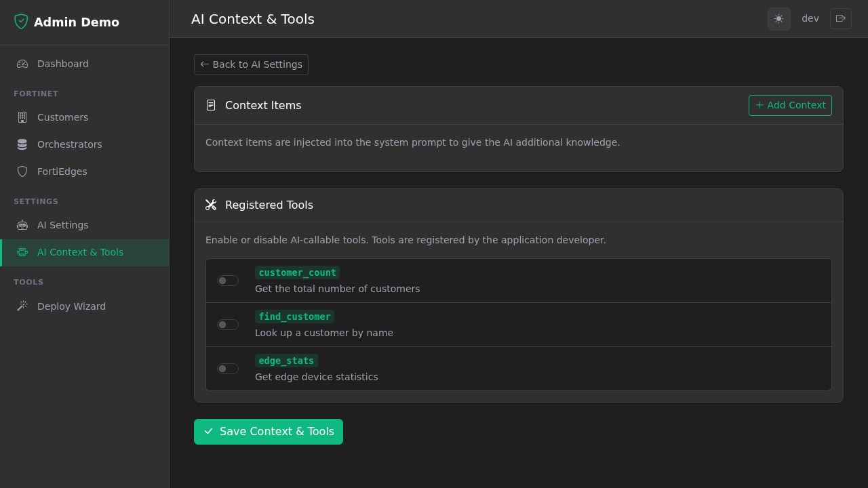Navigate to FortiEdges
The height and width of the screenshot is (488, 868).
(x=84, y=171)
